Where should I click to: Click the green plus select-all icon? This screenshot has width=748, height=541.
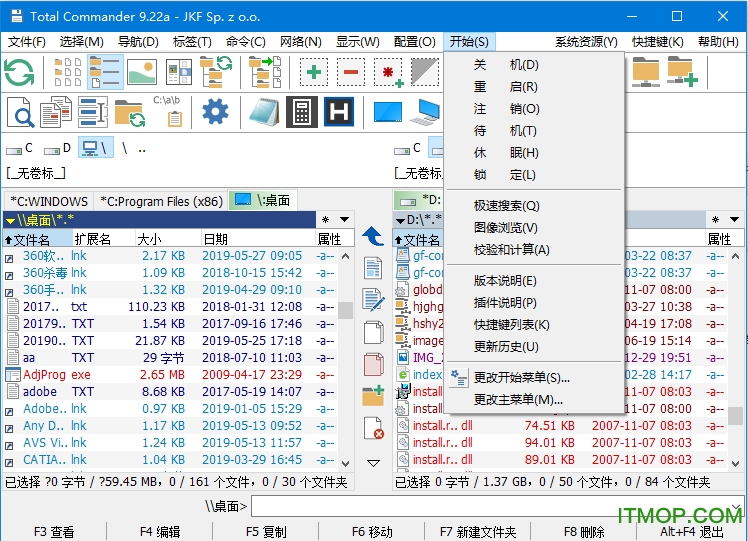pyautogui.click(x=313, y=73)
